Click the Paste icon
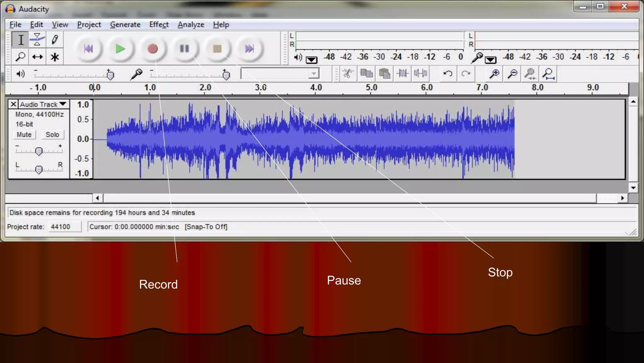This screenshot has width=644, height=363. [384, 74]
